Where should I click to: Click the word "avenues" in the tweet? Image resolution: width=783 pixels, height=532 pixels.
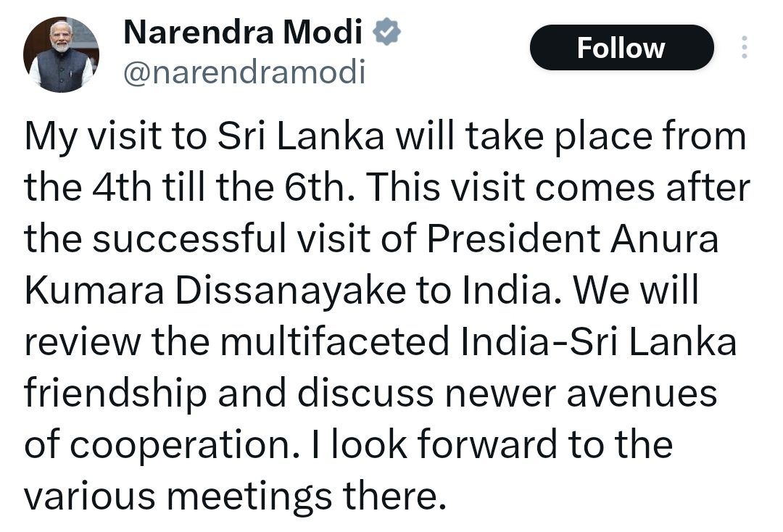click(x=642, y=394)
